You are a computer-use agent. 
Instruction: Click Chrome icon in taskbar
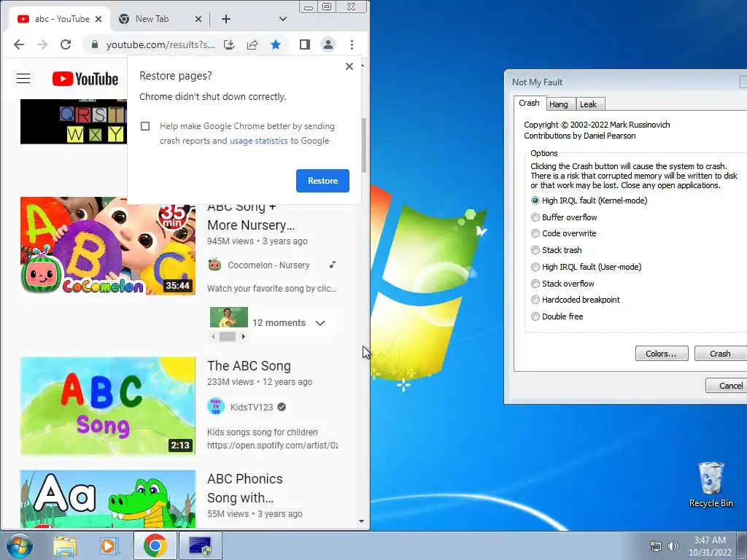(155, 545)
